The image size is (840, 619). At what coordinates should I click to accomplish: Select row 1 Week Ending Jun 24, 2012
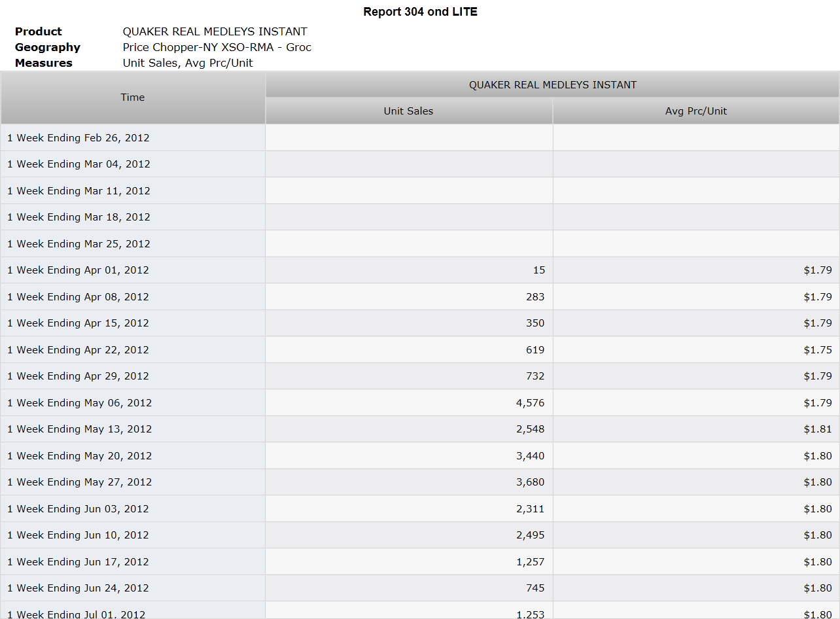[420, 588]
